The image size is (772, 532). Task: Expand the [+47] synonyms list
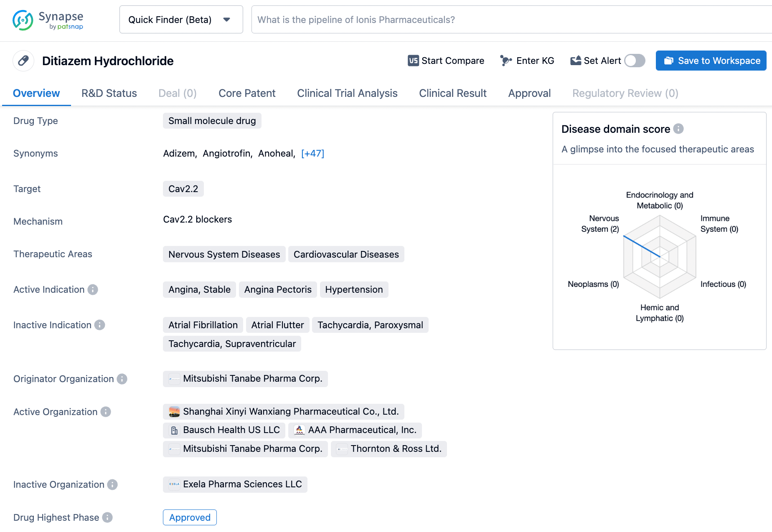(312, 153)
